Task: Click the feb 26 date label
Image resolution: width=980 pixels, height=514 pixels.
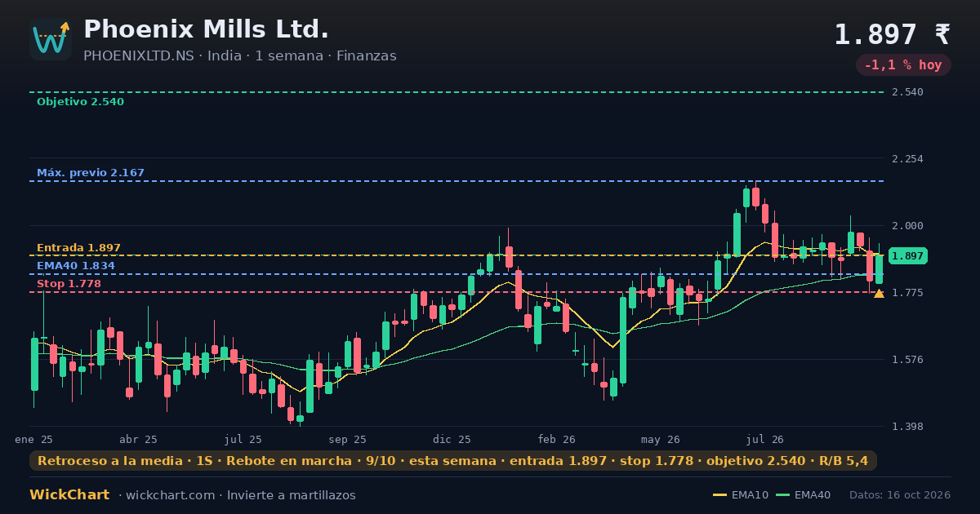Action: pos(557,439)
